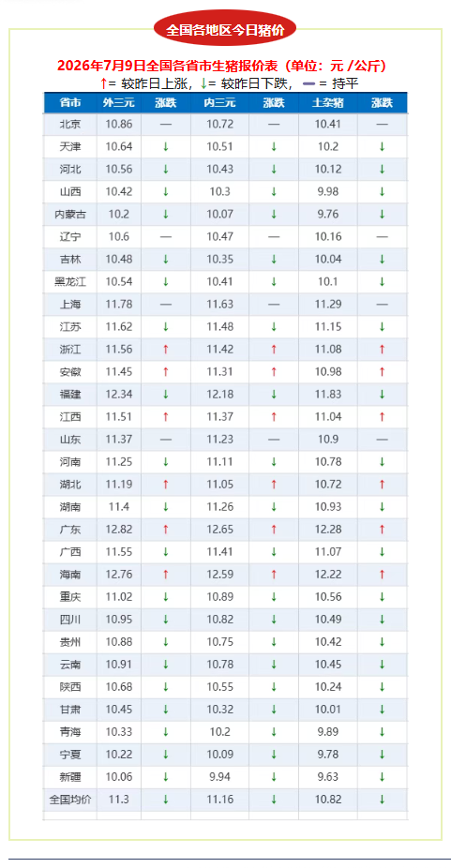Click red up arrow beside 广东 12.82

166,530
